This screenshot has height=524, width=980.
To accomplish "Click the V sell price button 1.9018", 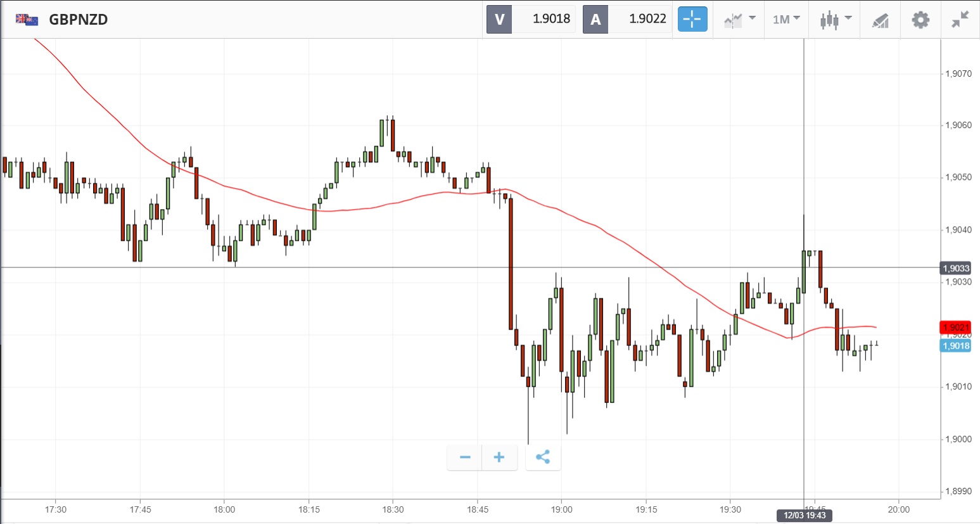I will pyautogui.click(x=531, y=19).
